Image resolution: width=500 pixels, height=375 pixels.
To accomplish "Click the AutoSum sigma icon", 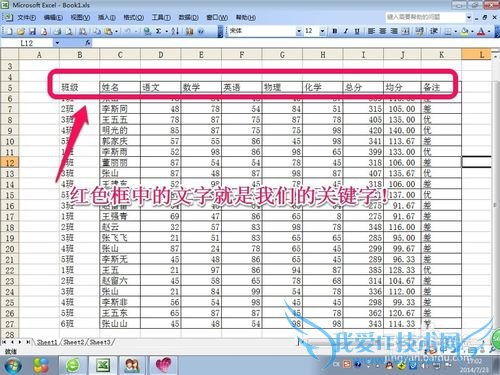I will 159,31.
